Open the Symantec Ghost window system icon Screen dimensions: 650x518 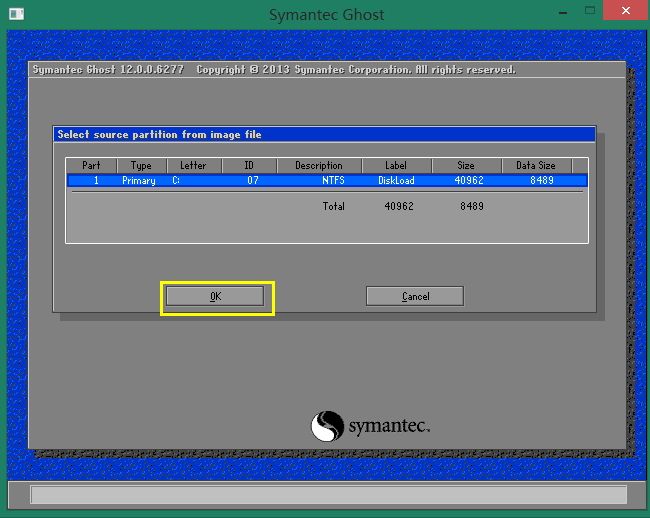click(x=16, y=14)
